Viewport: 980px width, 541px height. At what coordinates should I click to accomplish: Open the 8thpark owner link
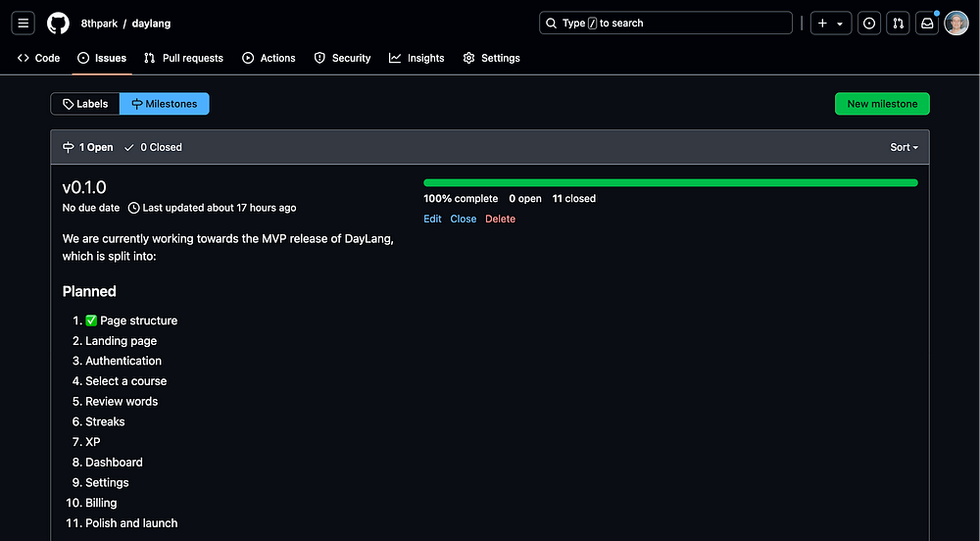[99, 24]
